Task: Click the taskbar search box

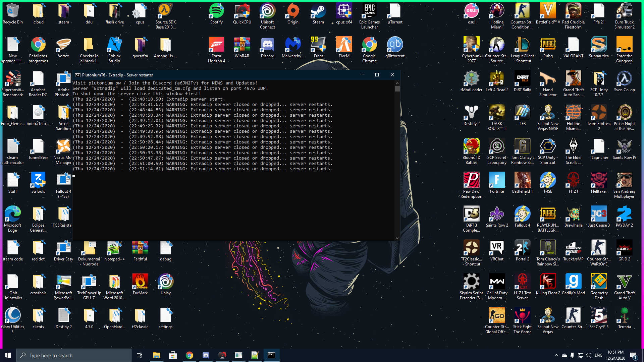Action: (74, 355)
